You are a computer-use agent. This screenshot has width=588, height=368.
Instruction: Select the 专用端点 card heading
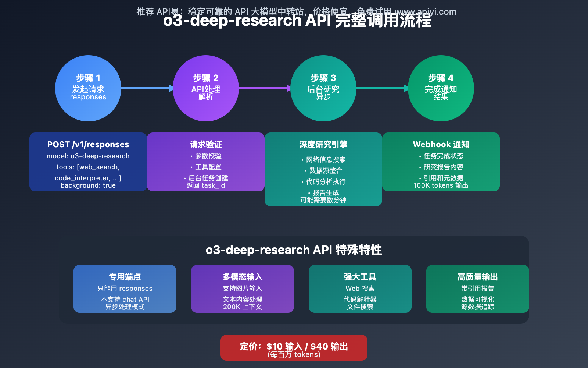125,277
